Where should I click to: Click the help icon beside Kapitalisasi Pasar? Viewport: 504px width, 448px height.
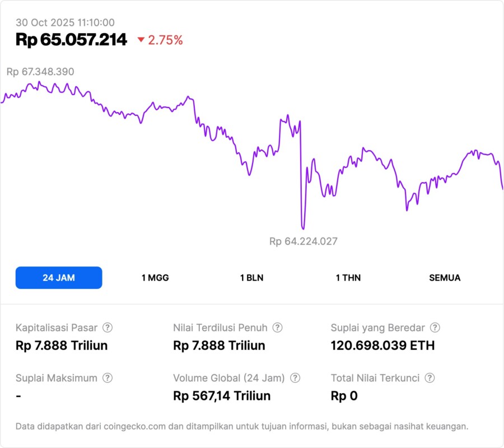tap(108, 328)
